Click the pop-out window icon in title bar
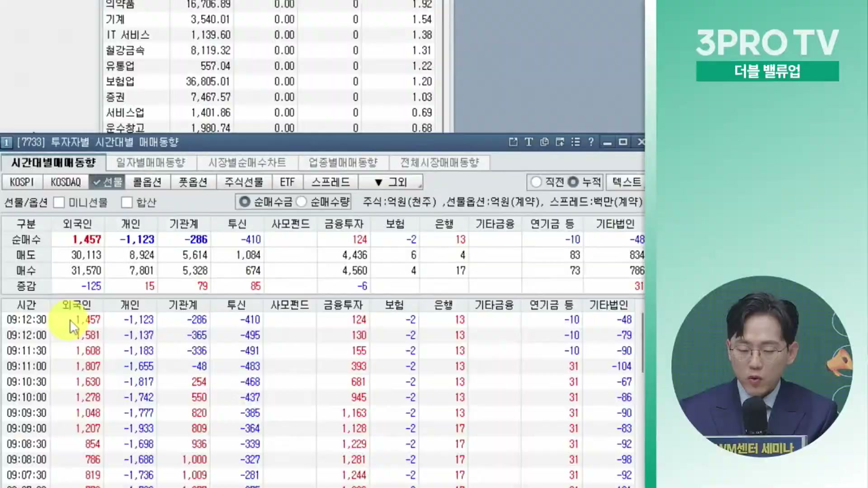 point(513,142)
